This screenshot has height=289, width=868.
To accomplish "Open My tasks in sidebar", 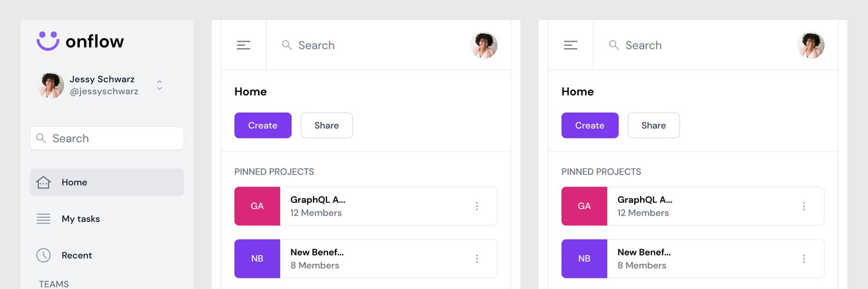I will 107,218.
